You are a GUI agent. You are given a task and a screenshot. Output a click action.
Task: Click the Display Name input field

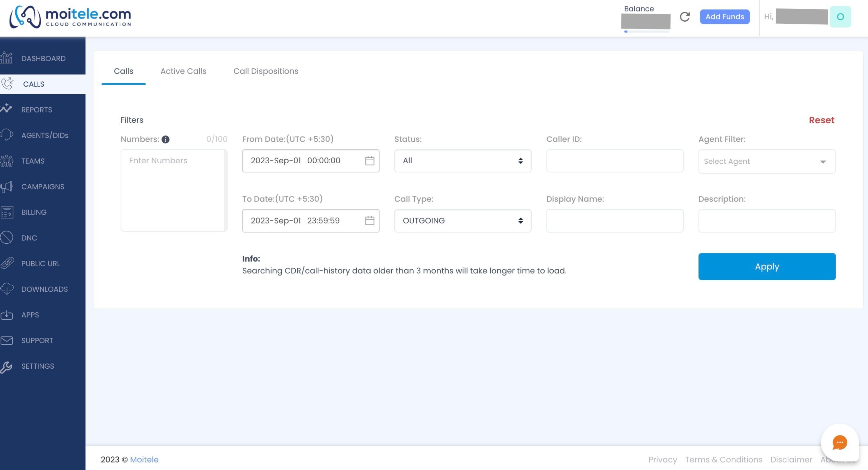click(x=615, y=221)
